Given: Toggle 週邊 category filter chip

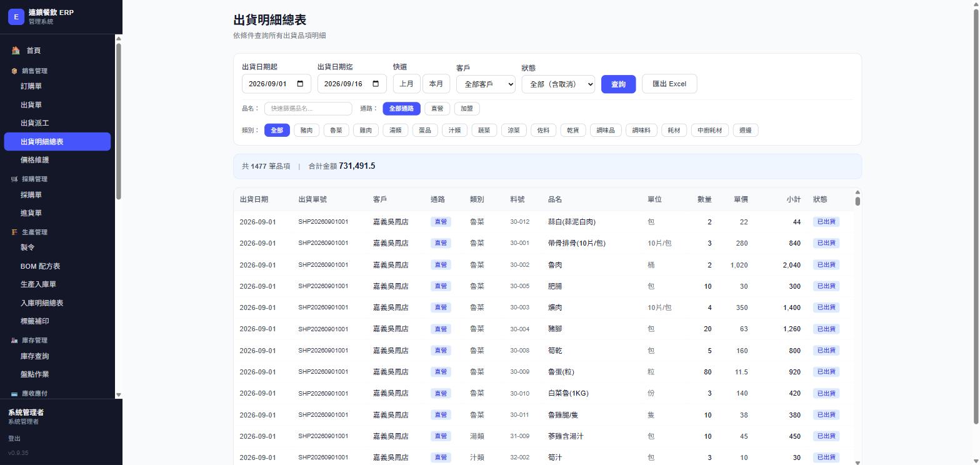Looking at the screenshot, I should click(746, 130).
